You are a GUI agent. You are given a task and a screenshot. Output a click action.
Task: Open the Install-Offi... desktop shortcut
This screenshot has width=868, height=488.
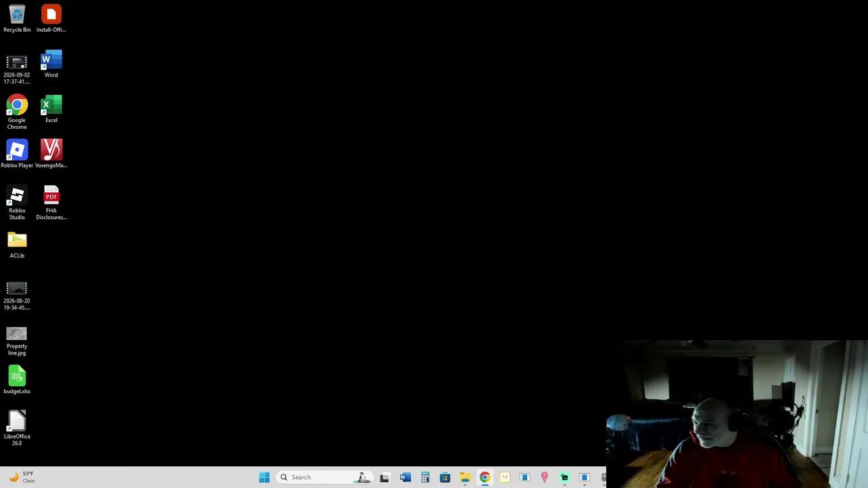[51, 19]
